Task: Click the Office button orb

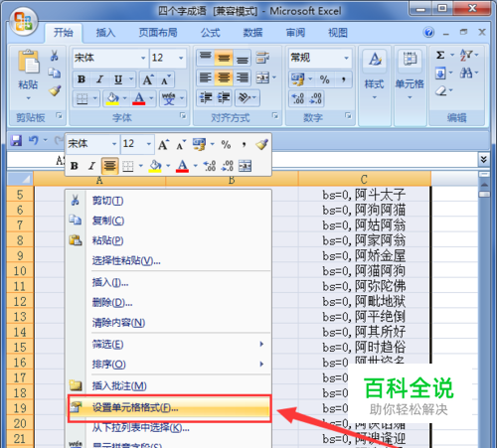Action: (23, 22)
